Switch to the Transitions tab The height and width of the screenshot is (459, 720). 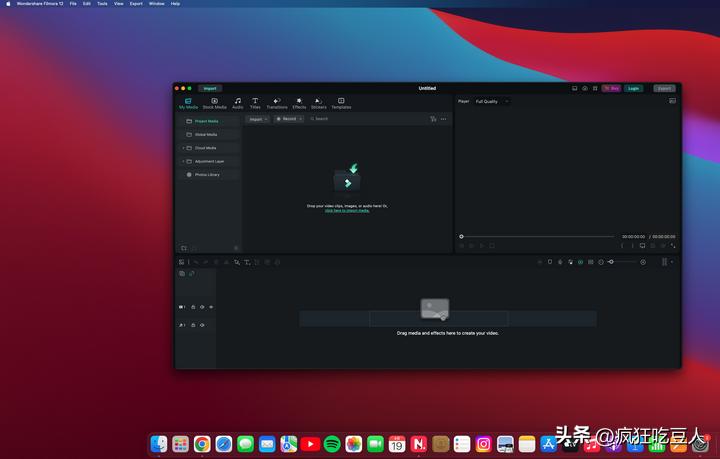pyautogui.click(x=277, y=102)
